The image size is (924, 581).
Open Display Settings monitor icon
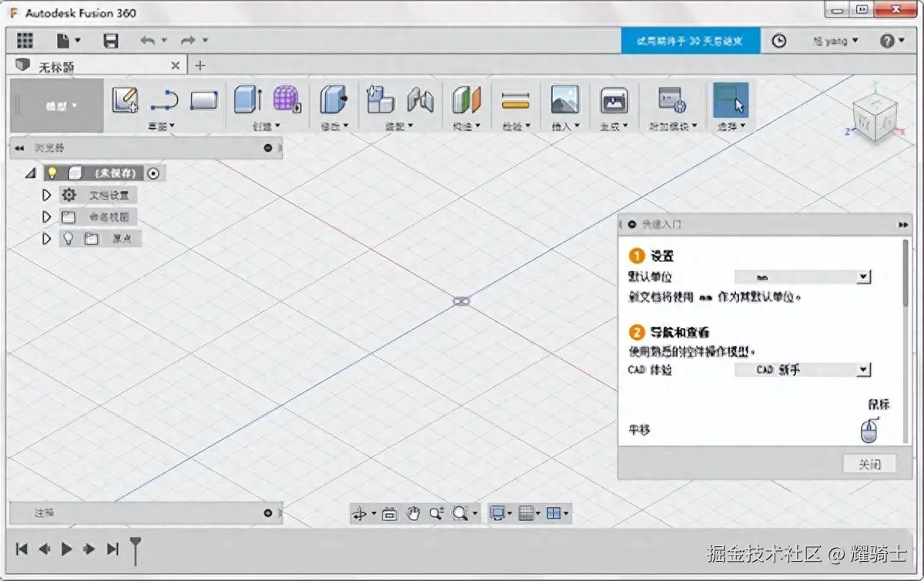[499, 514]
